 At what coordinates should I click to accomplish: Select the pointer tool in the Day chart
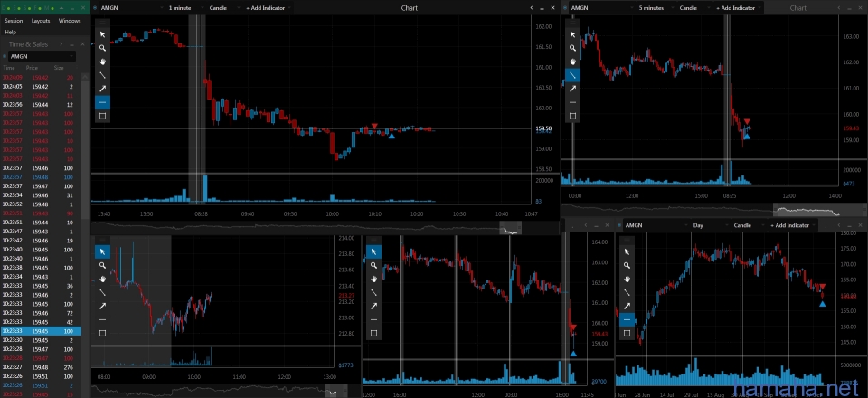pos(627,251)
